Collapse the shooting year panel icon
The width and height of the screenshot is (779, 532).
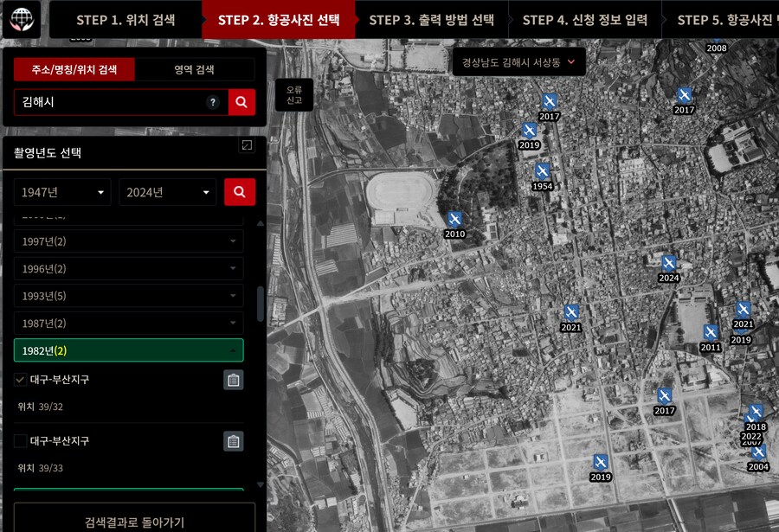247,146
